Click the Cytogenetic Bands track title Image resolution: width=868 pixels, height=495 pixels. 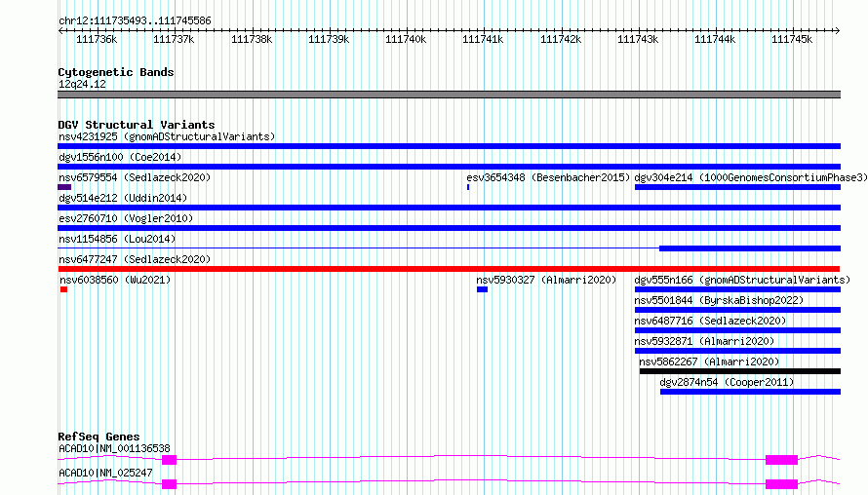point(116,72)
